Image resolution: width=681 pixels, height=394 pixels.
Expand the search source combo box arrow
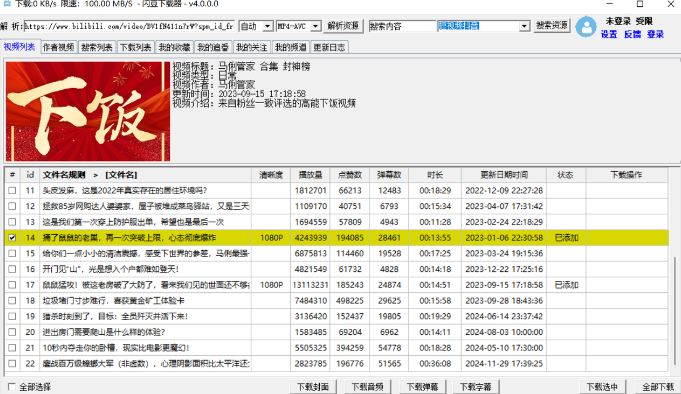coord(524,26)
